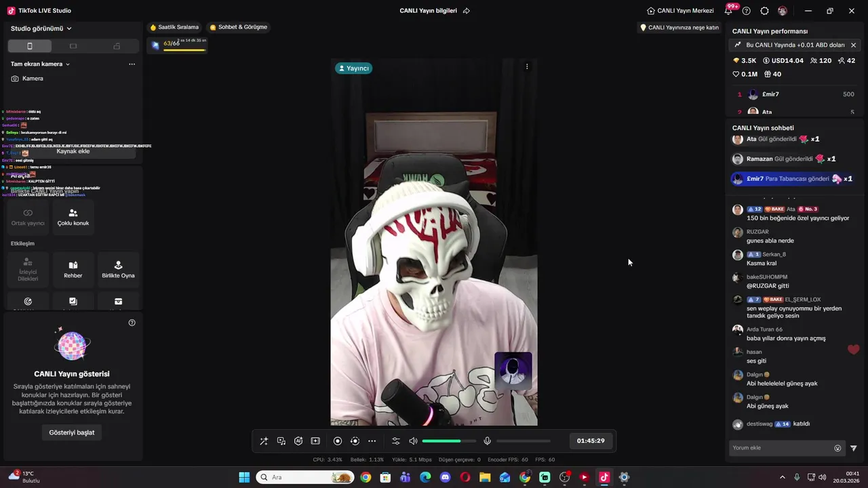Open OBS Studio from the taskbar
Viewport: 868px width, 488px height.
(564, 477)
